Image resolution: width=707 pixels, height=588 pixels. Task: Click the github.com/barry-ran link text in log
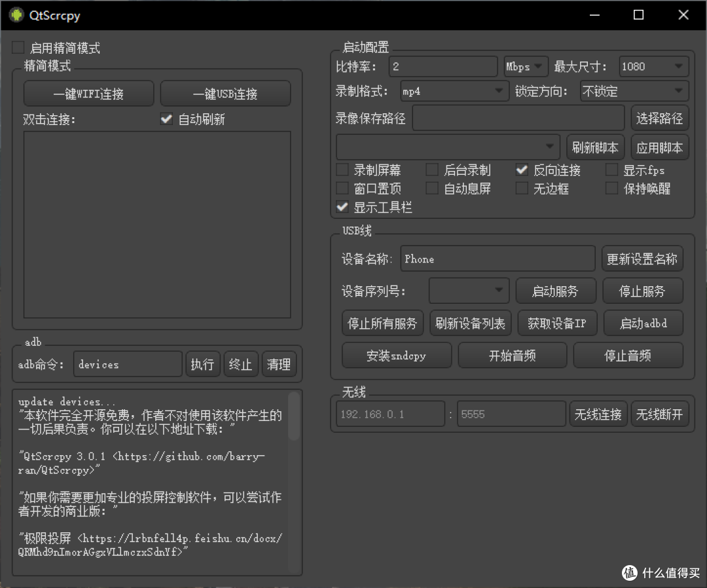141,463
